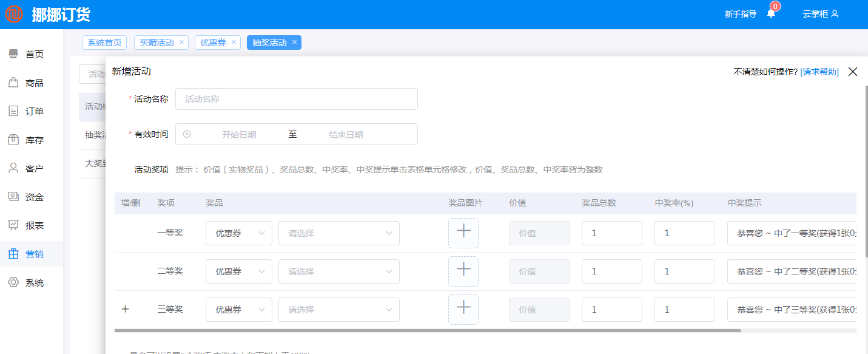Viewport: 868px width, 354px height.
Task: Upload a prize image for 一等奖 first prize
Action: pyautogui.click(x=463, y=233)
